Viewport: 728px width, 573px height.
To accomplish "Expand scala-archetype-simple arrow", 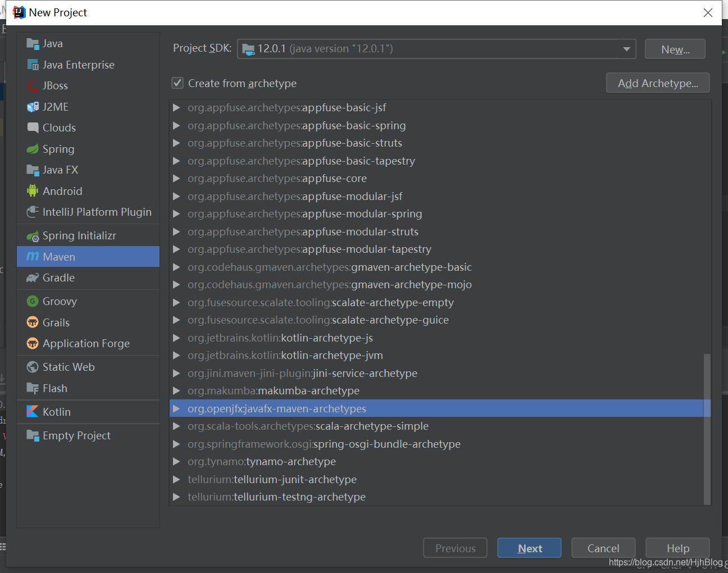I will click(176, 426).
